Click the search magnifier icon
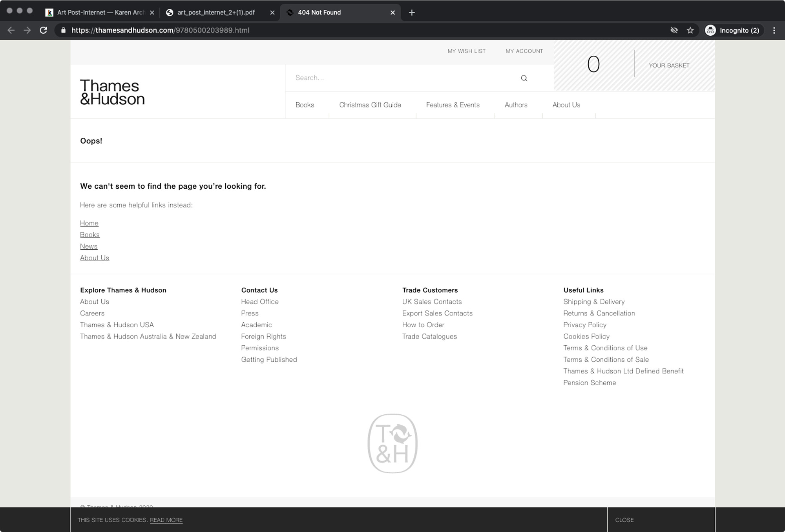Viewport: 785px width, 532px height. coord(524,78)
